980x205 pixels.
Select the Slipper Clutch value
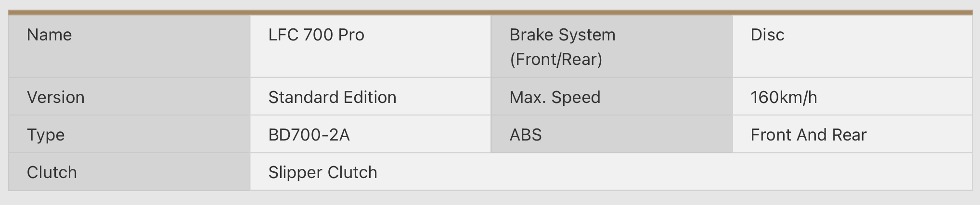[x=322, y=172]
